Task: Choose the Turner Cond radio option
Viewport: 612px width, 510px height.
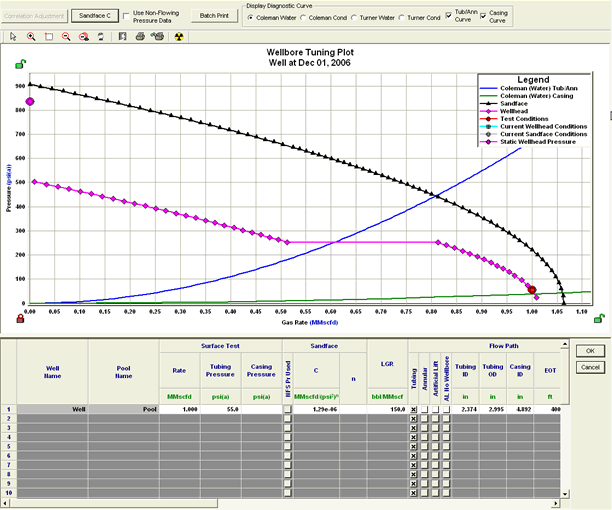Action: tap(402, 18)
